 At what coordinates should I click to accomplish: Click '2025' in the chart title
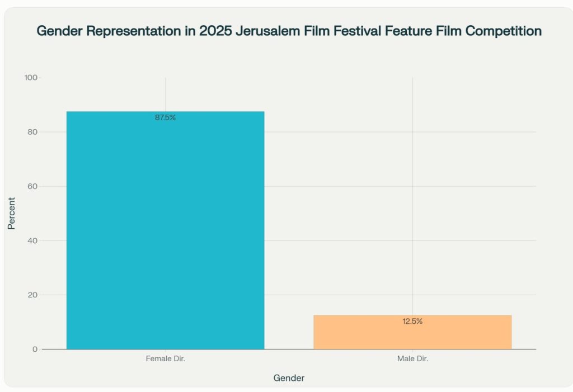pyautogui.click(x=214, y=31)
